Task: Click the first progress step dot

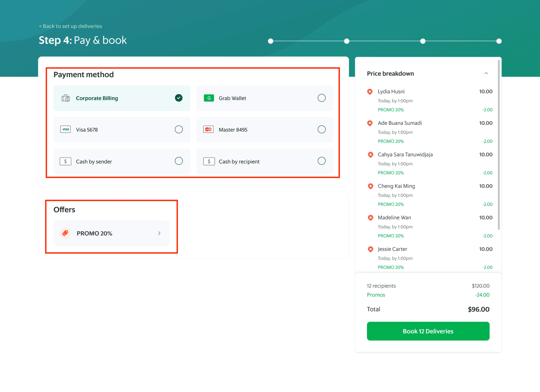Action: tap(270, 41)
